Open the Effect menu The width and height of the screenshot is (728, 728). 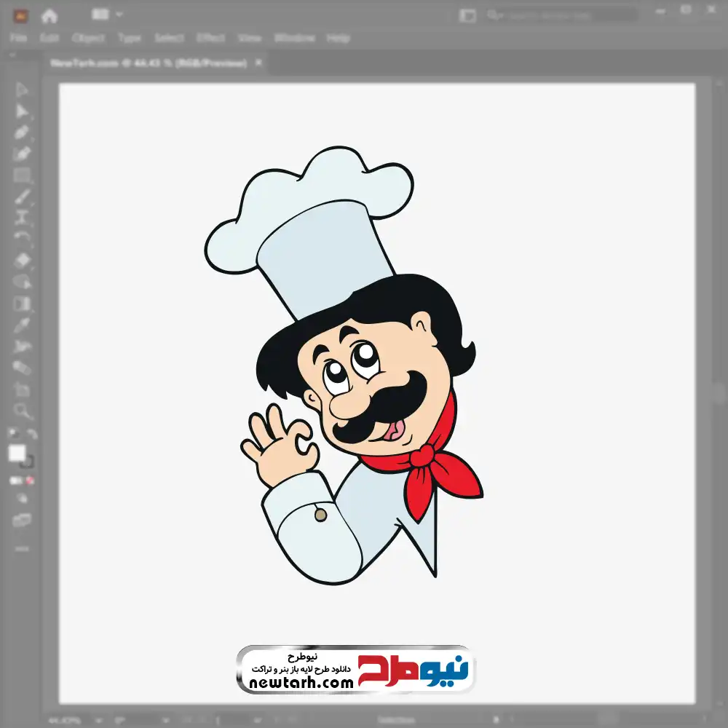(x=210, y=38)
